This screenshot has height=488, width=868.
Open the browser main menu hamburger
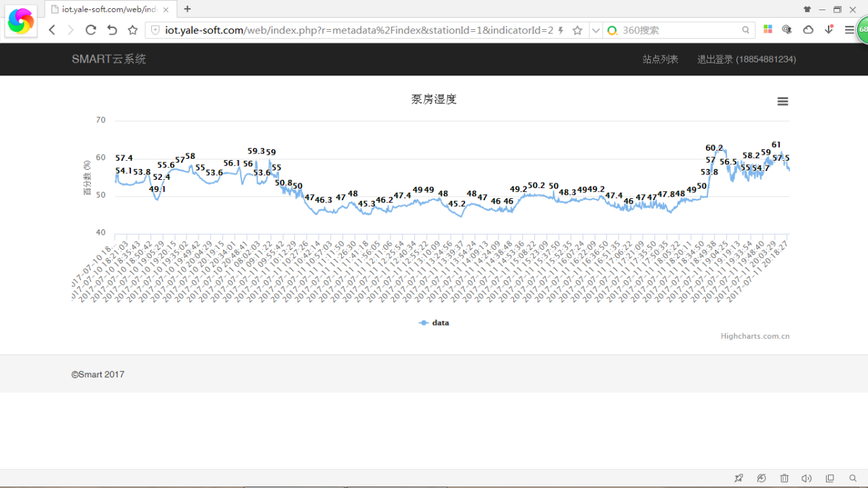pyautogui.click(x=849, y=30)
